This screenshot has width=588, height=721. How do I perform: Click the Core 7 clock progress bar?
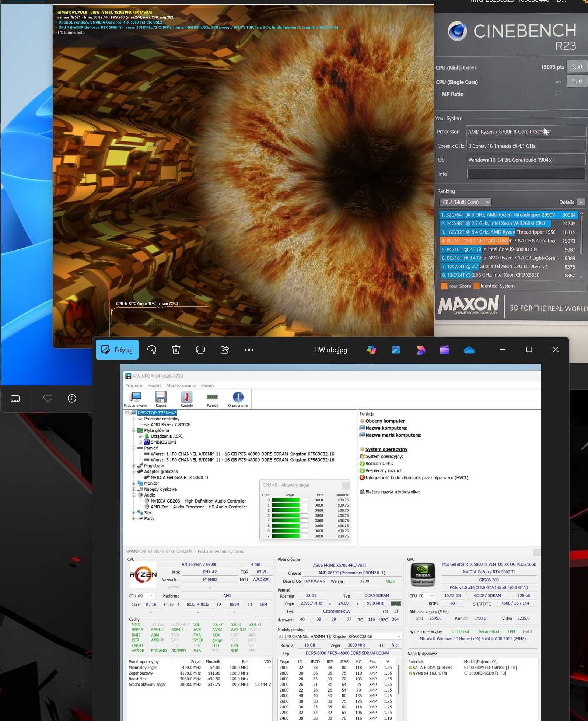coord(290,536)
